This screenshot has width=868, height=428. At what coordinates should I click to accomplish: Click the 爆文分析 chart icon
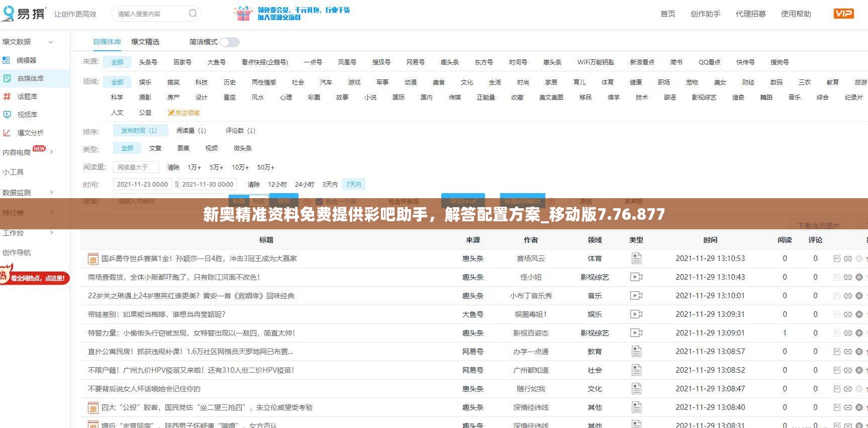pyautogui.click(x=7, y=133)
